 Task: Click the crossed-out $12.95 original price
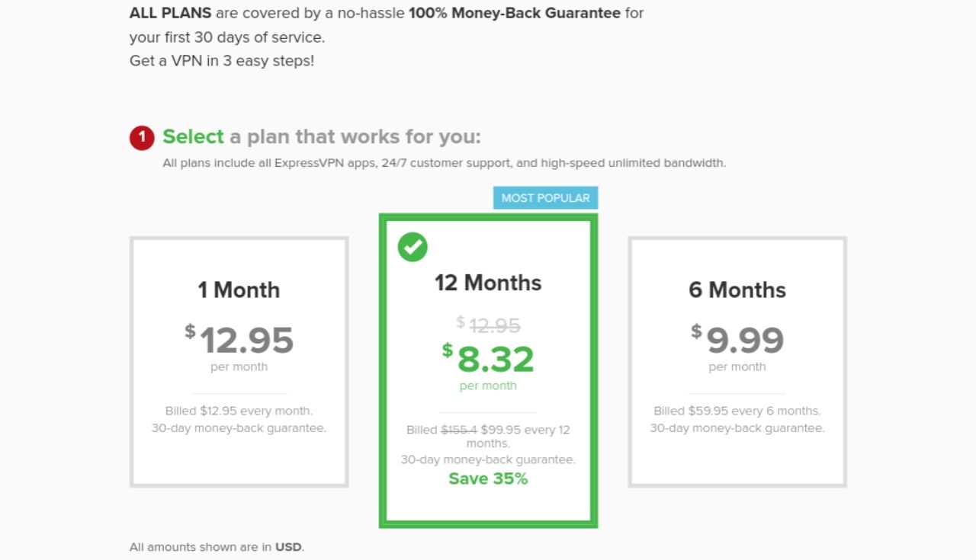pos(494,326)
